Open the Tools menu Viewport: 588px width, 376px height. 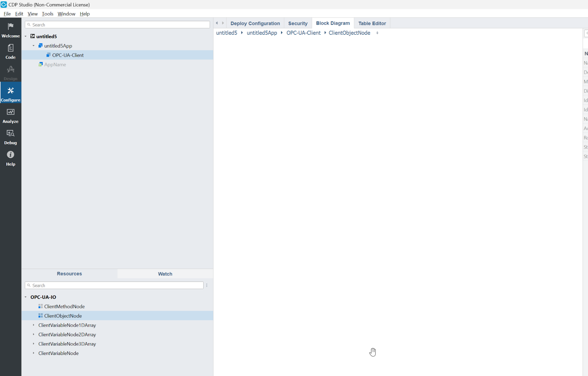[x=47, y=14]
